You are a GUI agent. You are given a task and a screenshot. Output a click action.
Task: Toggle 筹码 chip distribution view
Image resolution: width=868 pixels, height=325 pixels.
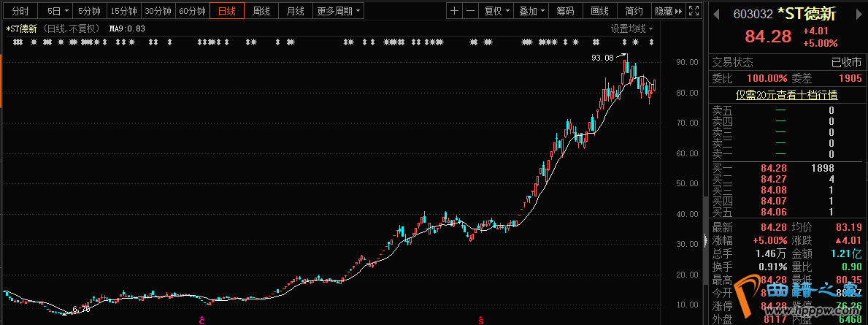tap(565, 11)
